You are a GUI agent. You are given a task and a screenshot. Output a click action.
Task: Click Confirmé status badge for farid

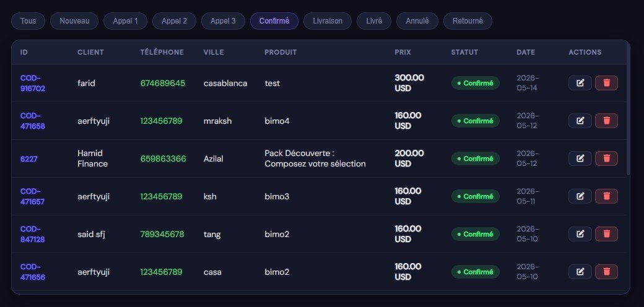(476, 83)
